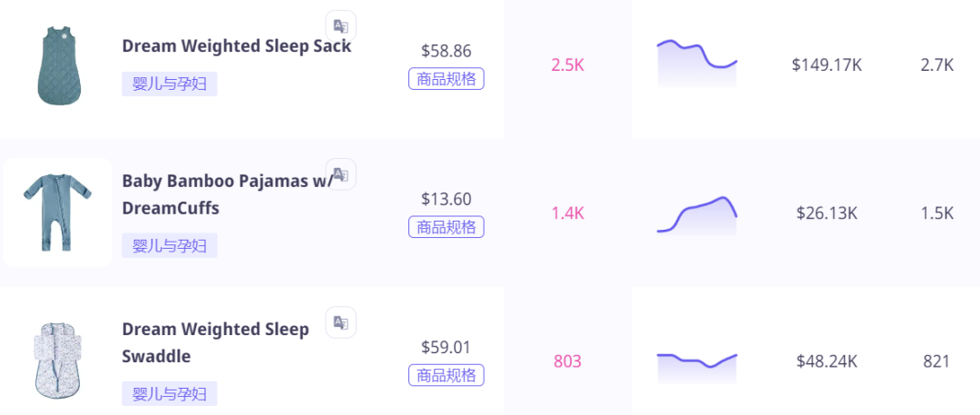The width and height of the screenshot is (980, 415).
Task: Select 婴儿与孕妇 tag on Bamboo Pajamas row
Action: coord(170,245)
